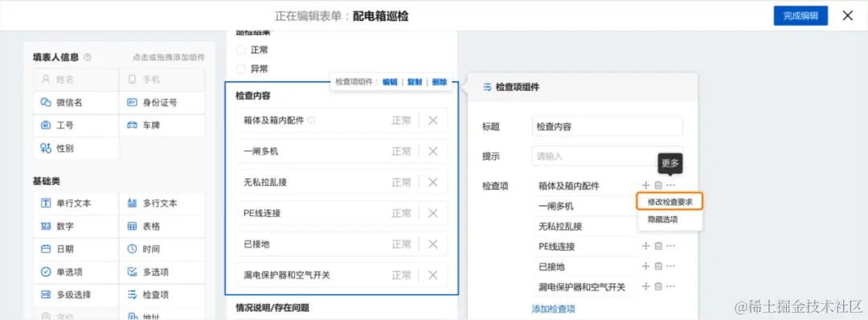
Task: Delete the PE线连接 check item
Action: coord(658,246)
